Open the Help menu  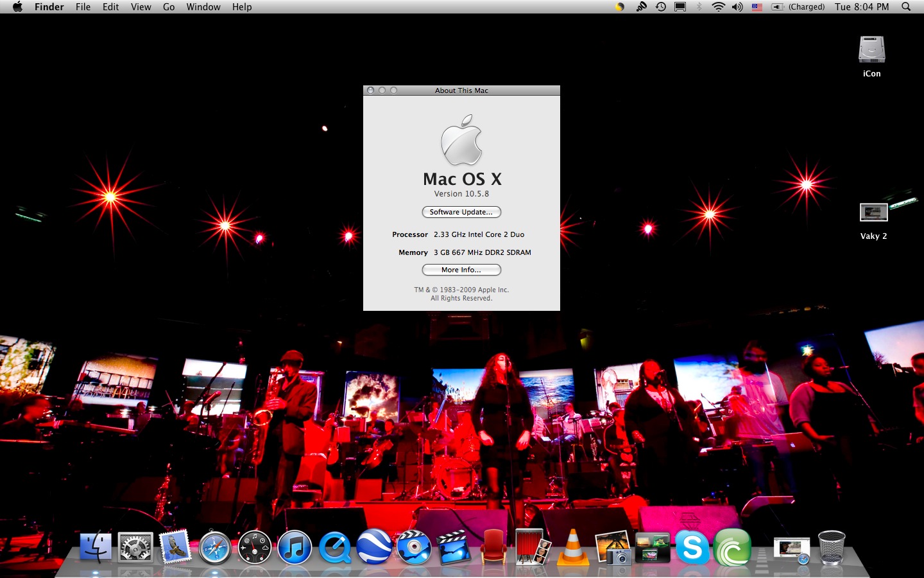(x=242, y=7)
